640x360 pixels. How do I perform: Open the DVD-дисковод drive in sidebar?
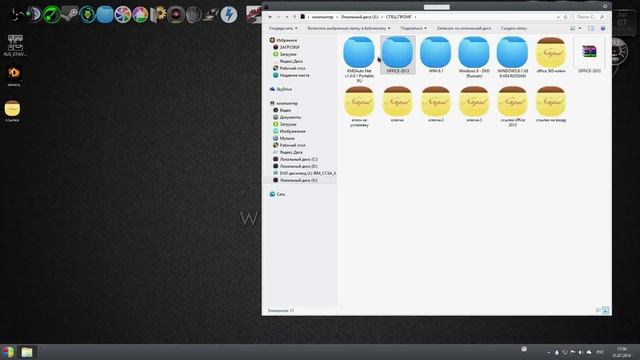304,173
